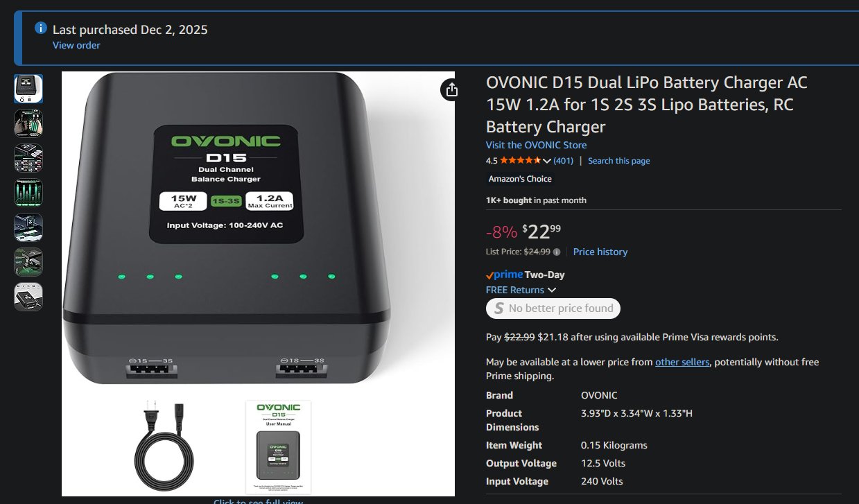
Task: Select the fifth product thumbnail
Action: 28,227
